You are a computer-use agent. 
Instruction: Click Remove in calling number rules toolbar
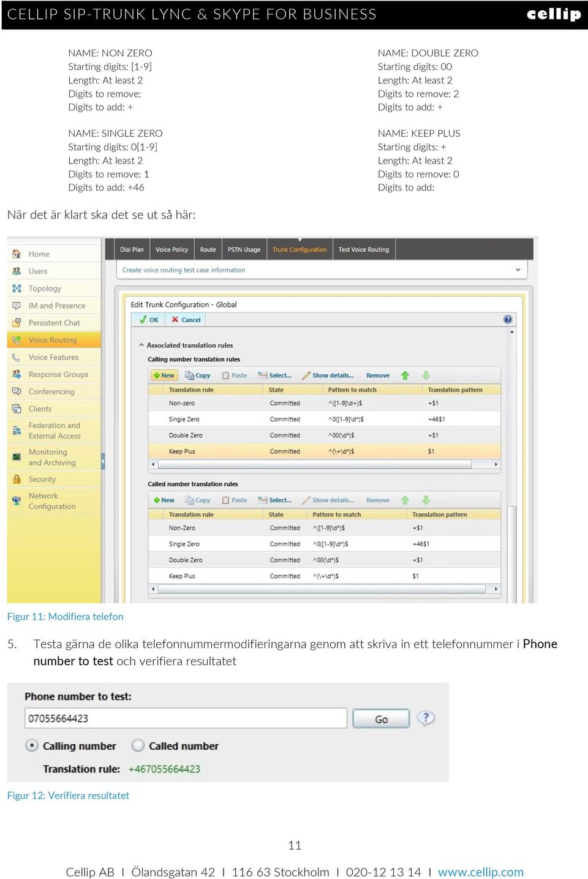click(x=378, y=375)
